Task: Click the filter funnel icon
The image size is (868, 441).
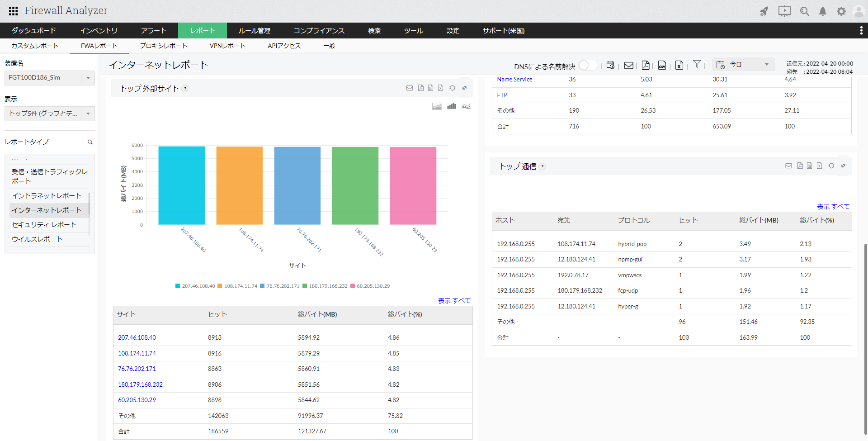Action: click(x=697, y=65)
